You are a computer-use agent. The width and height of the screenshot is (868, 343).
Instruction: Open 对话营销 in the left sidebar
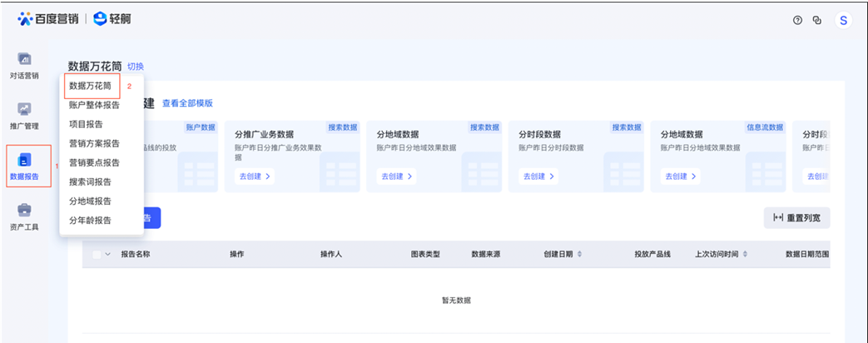(24, 60)
